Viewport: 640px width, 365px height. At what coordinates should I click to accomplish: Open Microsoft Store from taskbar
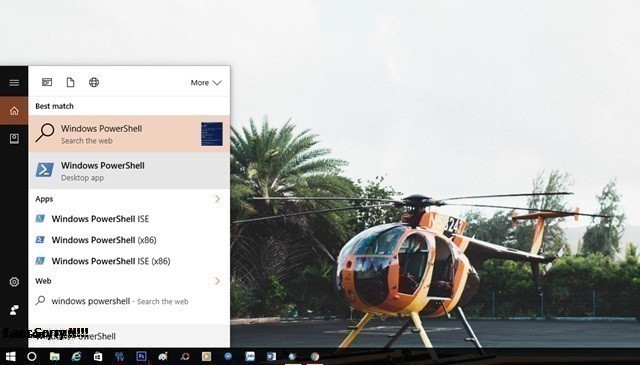click(98, 357)
